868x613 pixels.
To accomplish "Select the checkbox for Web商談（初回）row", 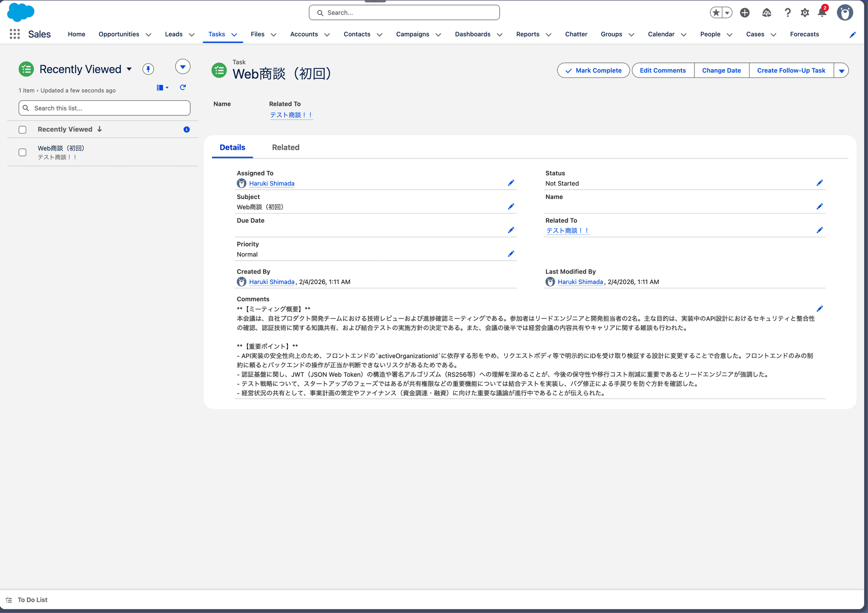I will [x=22, y=152].
